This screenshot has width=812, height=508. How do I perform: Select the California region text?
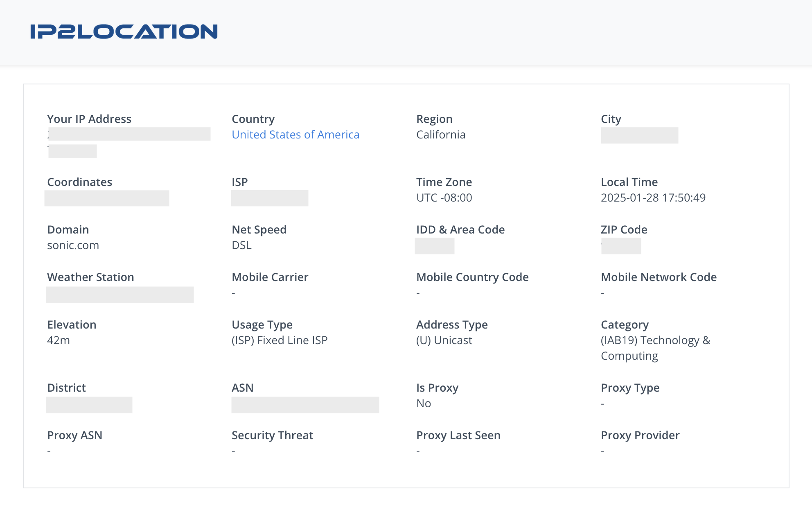pos(440,134)
